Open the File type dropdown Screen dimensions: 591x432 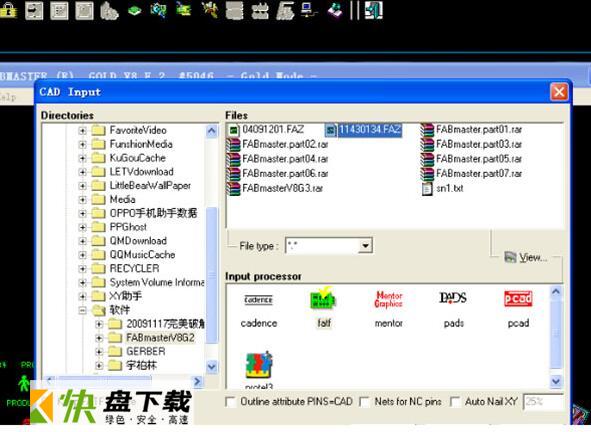(x=364, y=246)
